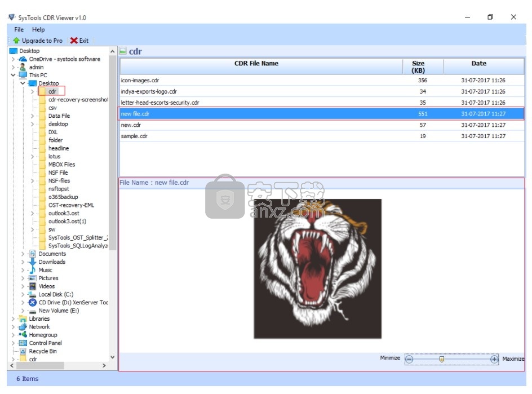Viewport: 532px width, 394px height.
Task: Click the red X Exit icon
Action: [74, 41]
